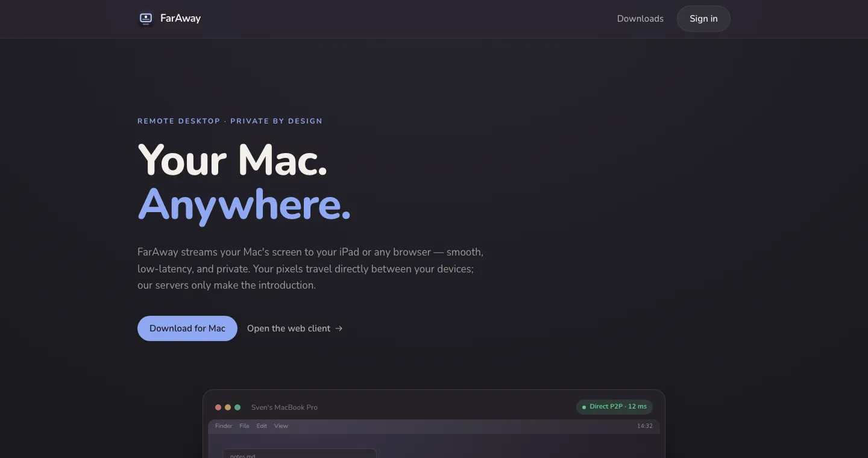Click the "Your Mac." headline
Viewport: 868px width, 458px height.
[x=233, y=160]
